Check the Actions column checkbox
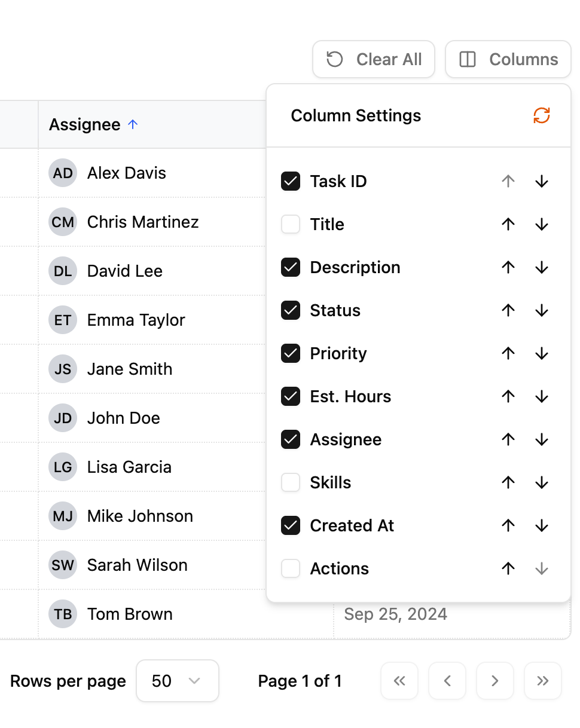 290,568
